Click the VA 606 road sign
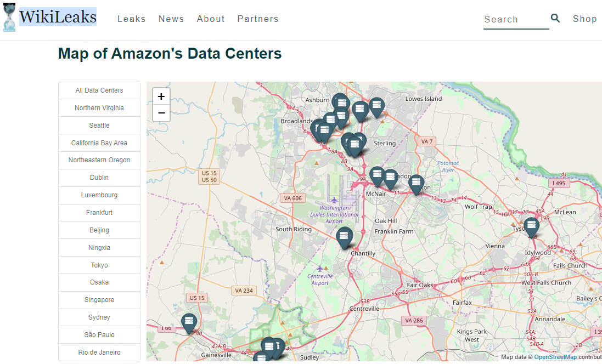602x364 pixels. click(292, 198)
